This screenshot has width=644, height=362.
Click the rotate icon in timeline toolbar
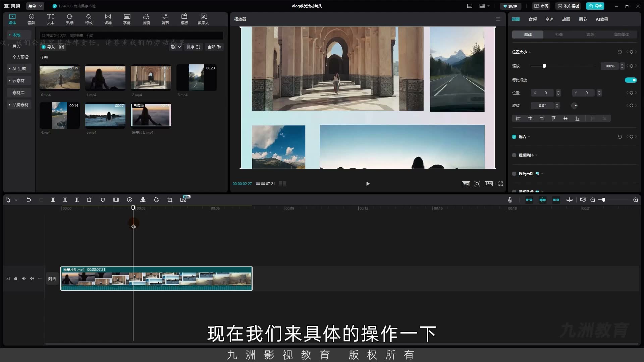[x=156, y=200]
